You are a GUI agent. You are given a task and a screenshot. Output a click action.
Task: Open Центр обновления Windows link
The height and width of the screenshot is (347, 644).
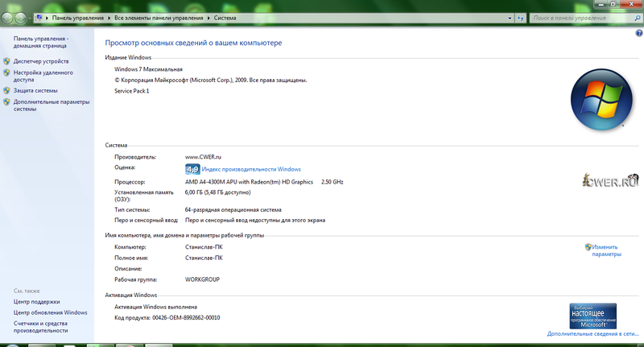pyautogui.click(x=50, y=312)
